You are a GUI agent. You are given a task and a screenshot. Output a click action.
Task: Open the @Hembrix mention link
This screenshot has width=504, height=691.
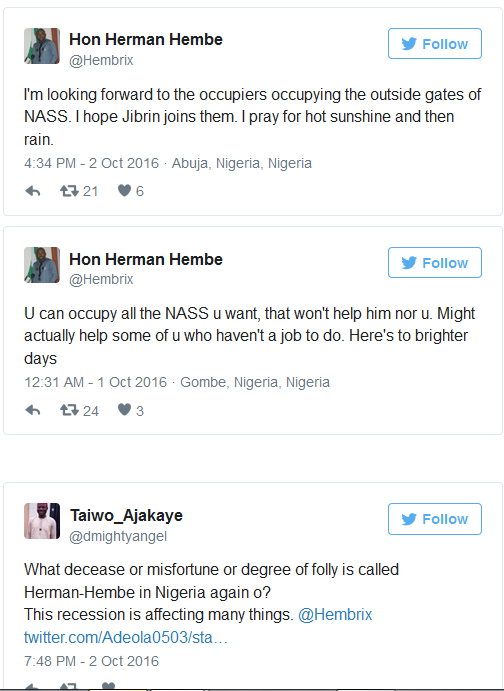coord(335,614)
